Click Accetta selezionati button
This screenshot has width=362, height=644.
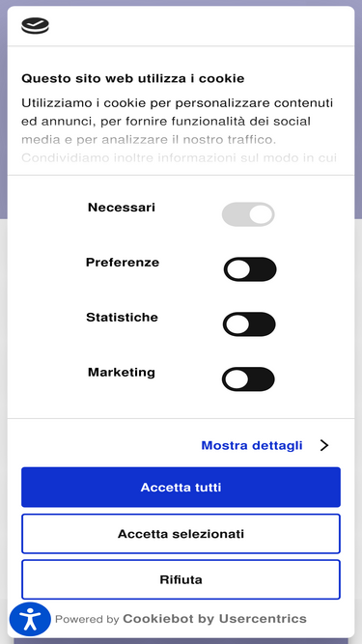tap(181, 534)
